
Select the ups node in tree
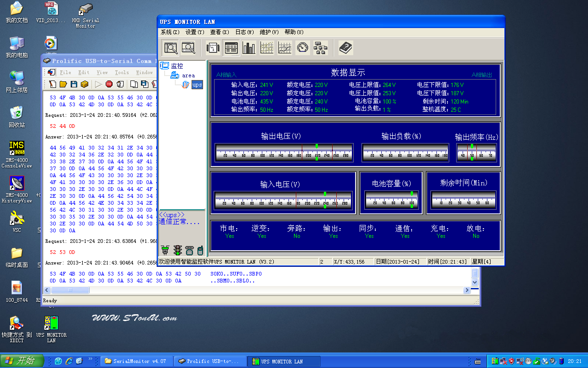click(x=197, y=85)
